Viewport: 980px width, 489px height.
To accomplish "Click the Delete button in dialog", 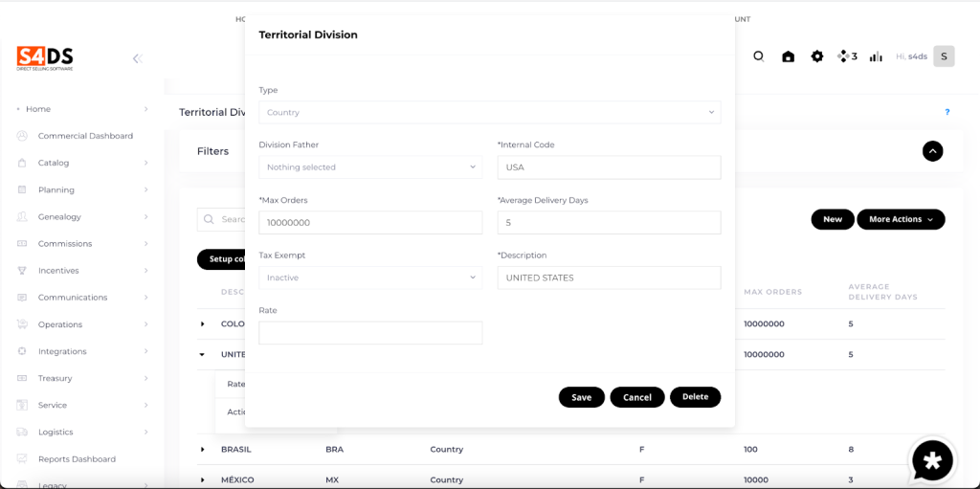I will pos(695,397).
